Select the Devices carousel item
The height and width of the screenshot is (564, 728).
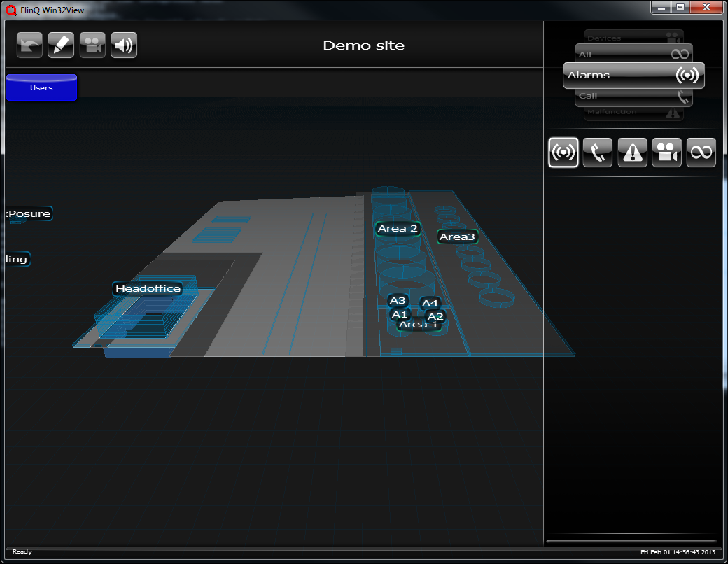click(x=633, y=37)
